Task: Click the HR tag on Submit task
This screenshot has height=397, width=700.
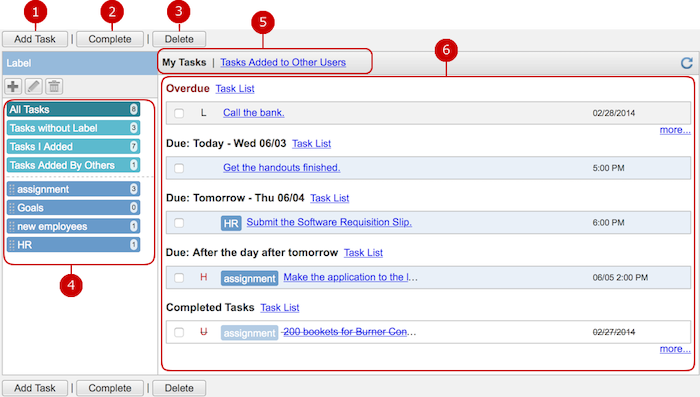Action: coord(231,223)
